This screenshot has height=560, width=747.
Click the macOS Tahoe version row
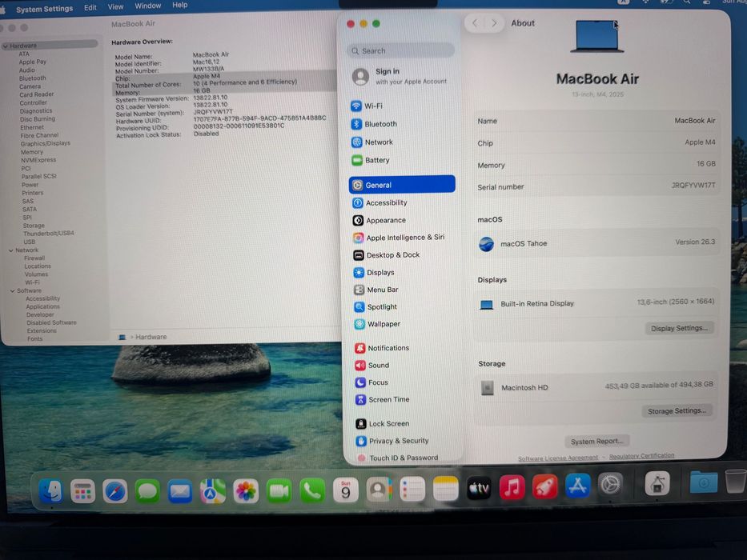[x=596, y=243]
